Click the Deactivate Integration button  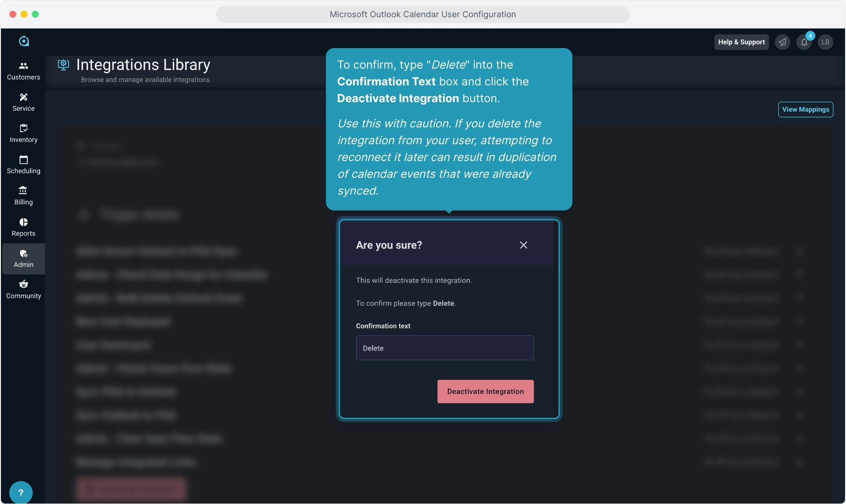486,392
